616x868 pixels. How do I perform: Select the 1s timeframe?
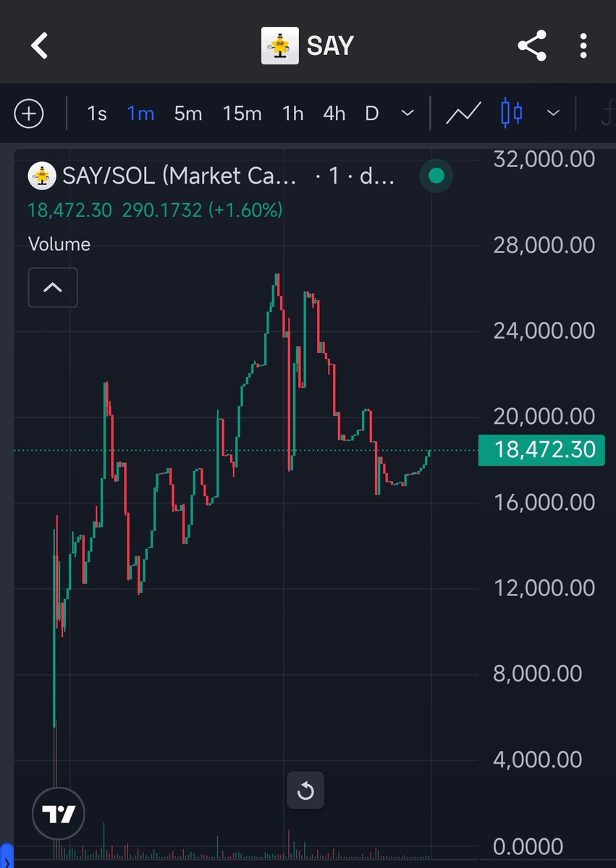(x=96, y=114)
